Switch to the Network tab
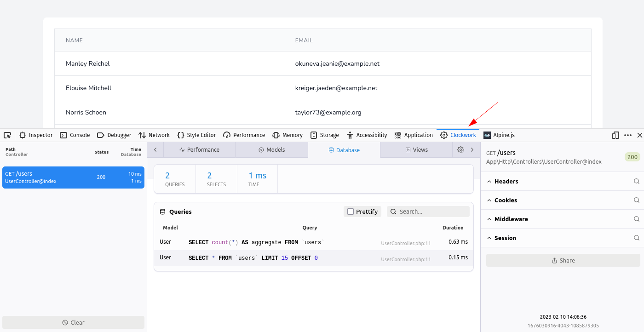 154,135
